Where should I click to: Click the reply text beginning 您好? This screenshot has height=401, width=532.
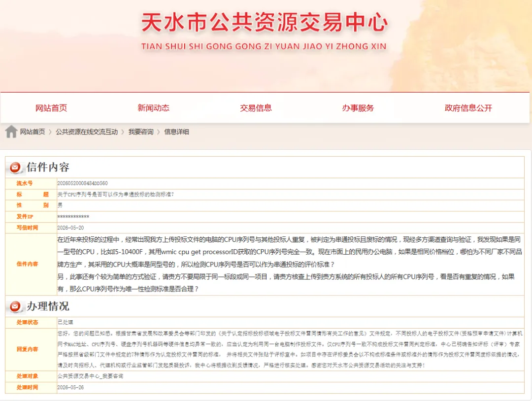pyautogui.click(x=290, y=349)
